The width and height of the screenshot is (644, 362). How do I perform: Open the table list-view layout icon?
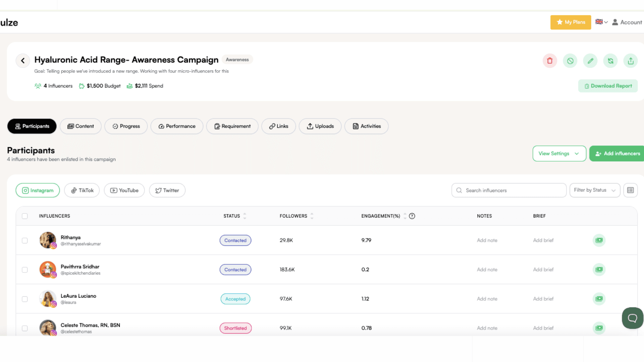click(630, 190)
